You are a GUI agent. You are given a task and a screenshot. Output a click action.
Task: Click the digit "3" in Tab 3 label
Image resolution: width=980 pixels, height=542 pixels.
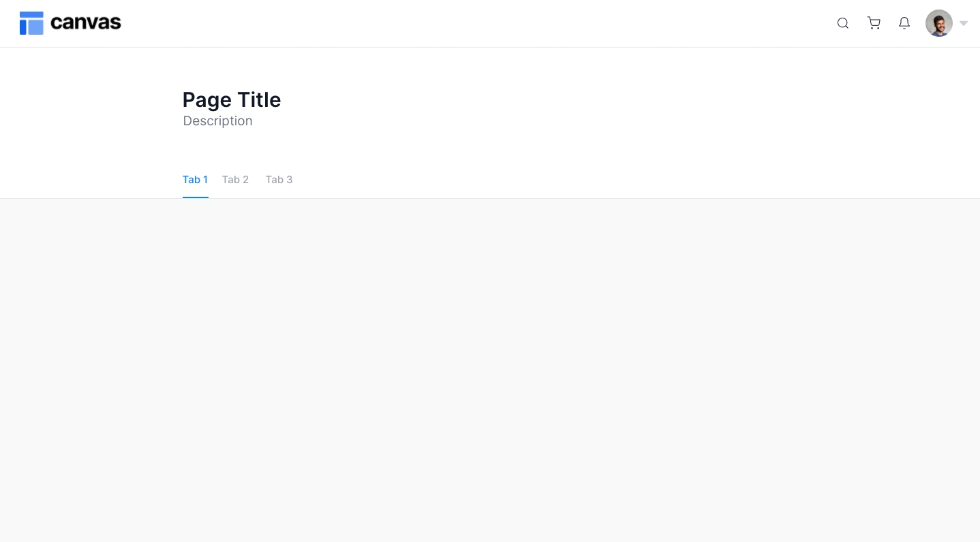(x=289, y=180)
